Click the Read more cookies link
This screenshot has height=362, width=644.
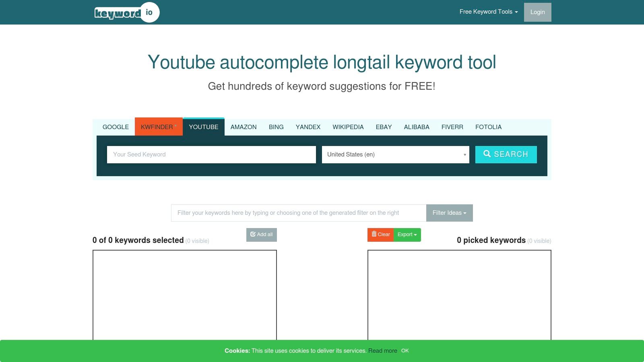pyautogui.click(x=383, y=351)
